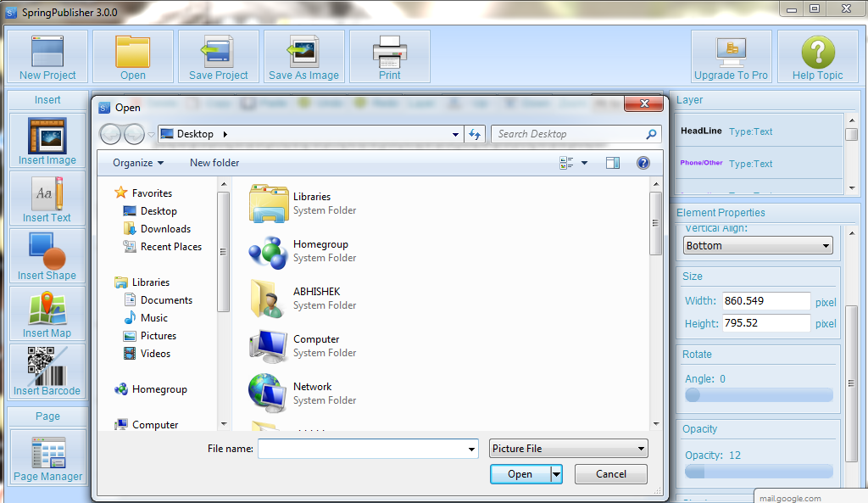Open the Computer system folder in file list
Image resolution: width=868 pixels, height=503 pixels.
pyautogui.click(x=303, y=346)
